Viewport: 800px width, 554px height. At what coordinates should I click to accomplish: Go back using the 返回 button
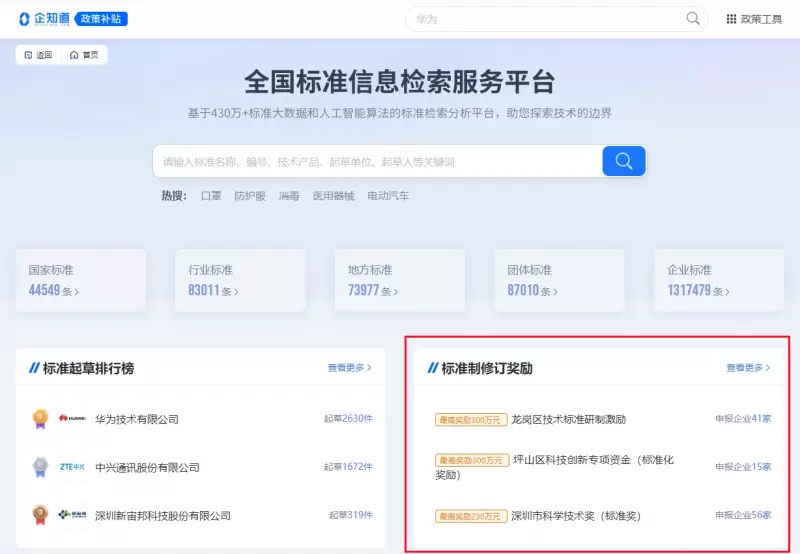tap(38, 55)
